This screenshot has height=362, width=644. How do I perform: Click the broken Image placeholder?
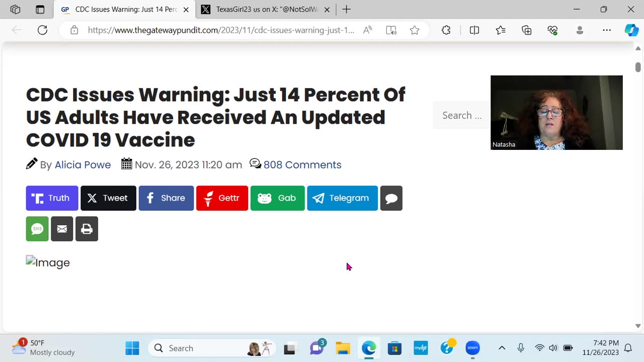click(48, 262)
